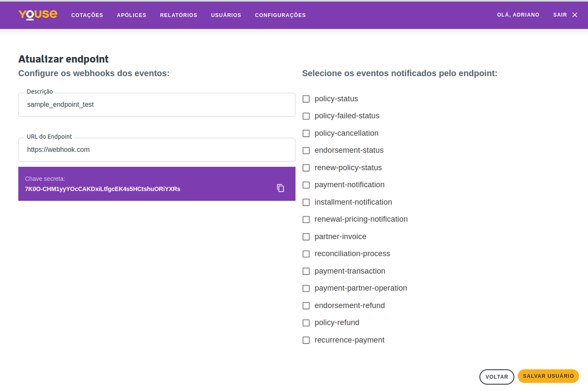Screen dimensions: 588x391
Task: Click Olá, Adriano user greeting
Action: 518,15
